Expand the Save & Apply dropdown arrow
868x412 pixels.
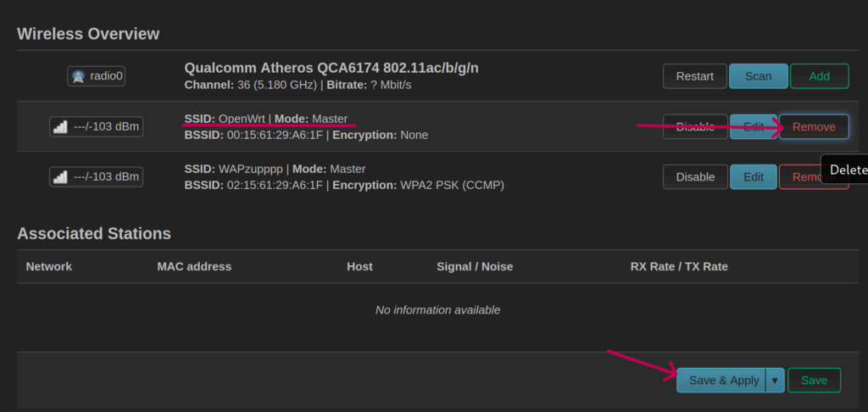point(775,380)
